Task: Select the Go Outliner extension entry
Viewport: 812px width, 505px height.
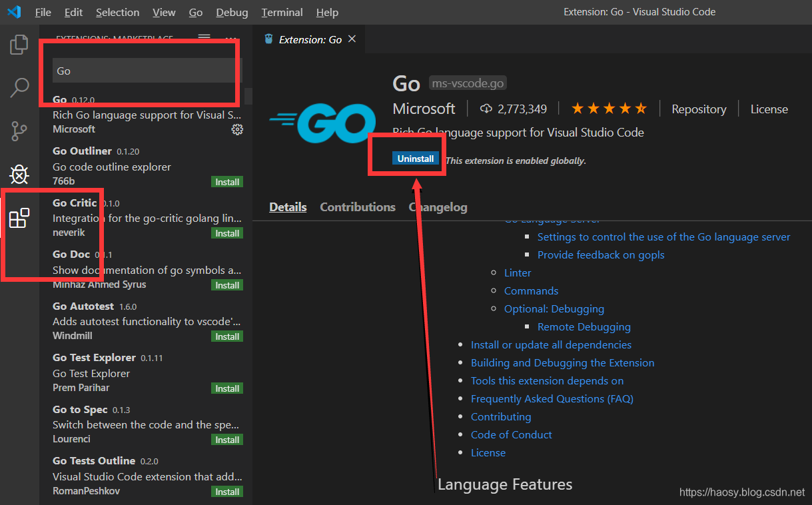Action: click(147, 167)
